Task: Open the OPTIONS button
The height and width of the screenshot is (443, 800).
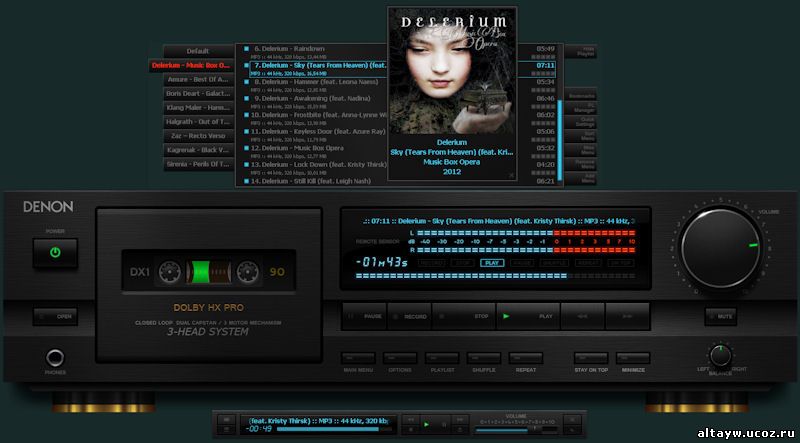Action: (x=400, y=358)
